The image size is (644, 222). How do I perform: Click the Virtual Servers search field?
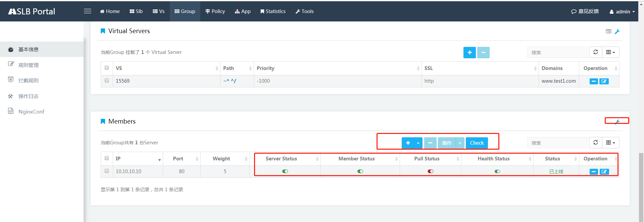point(557,52)
